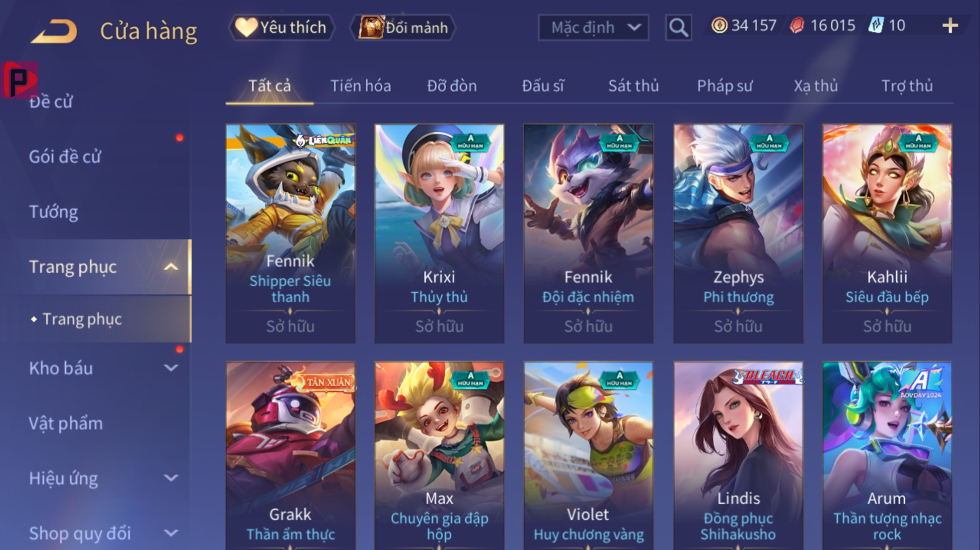Screen dimensions: 980x550
Task: Select the Pháp sư tab
Action: click(x=725, y=86)
